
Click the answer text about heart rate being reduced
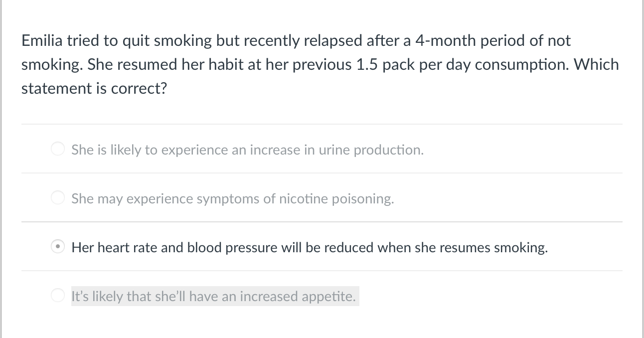pos(310,247)
